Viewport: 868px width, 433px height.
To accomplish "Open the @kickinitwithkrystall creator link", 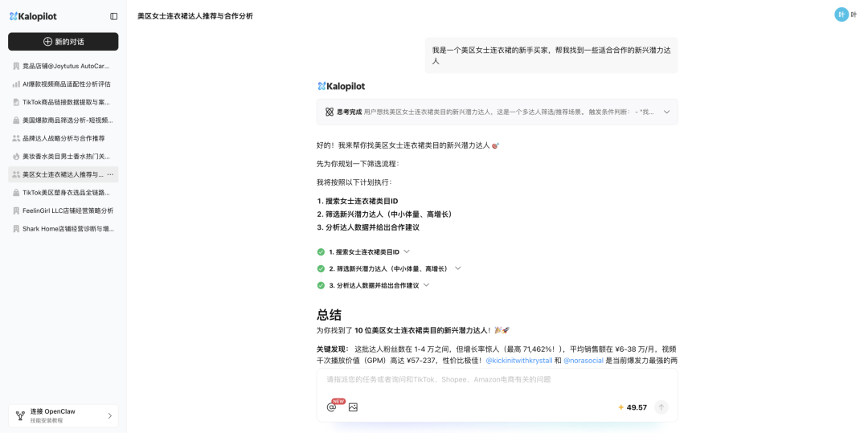I will 518,361.
